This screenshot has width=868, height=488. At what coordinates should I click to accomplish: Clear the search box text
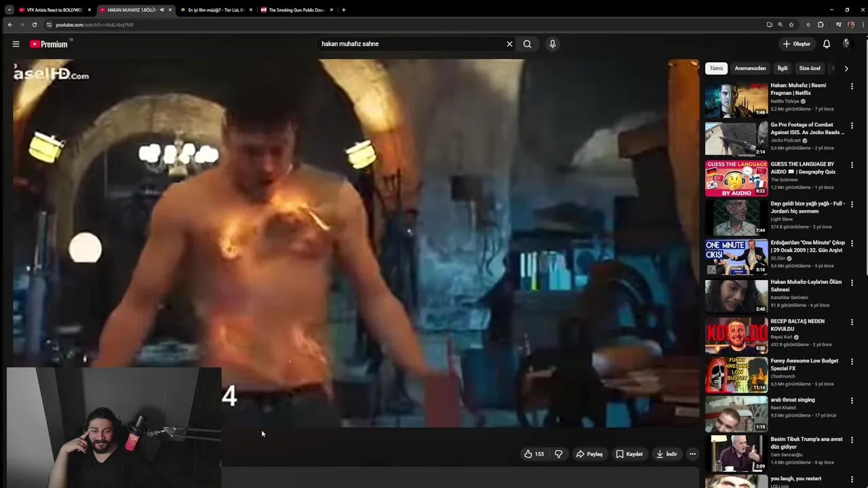(509, 44)
